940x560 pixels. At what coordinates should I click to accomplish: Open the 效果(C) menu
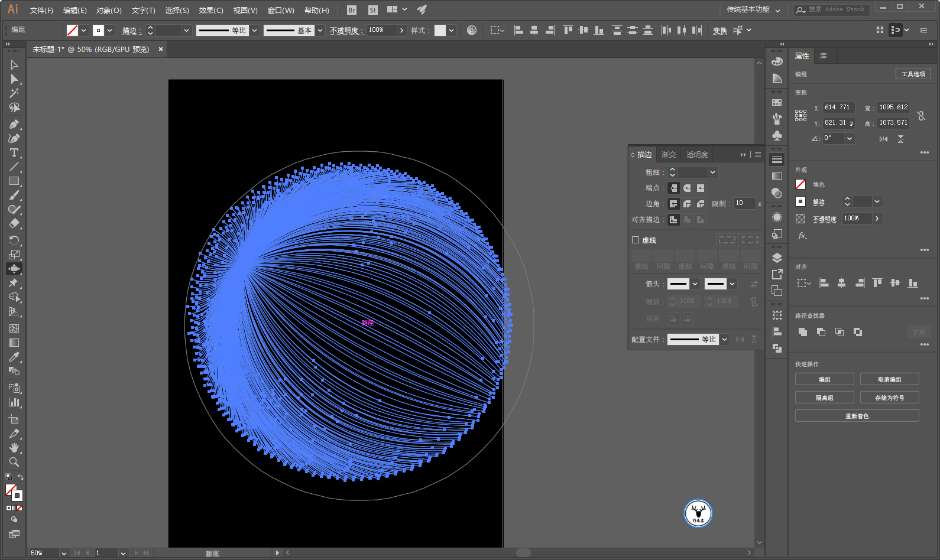click(x=211, y=10)
